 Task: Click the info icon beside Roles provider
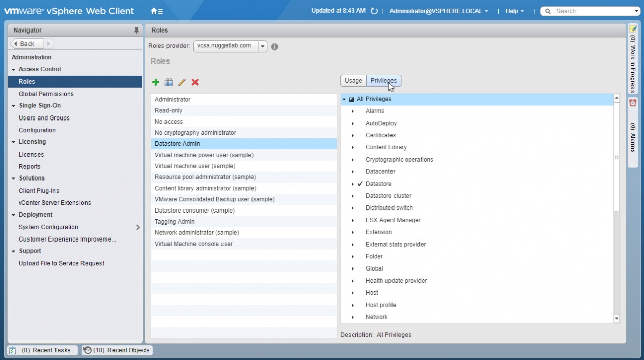click(275, 46)
